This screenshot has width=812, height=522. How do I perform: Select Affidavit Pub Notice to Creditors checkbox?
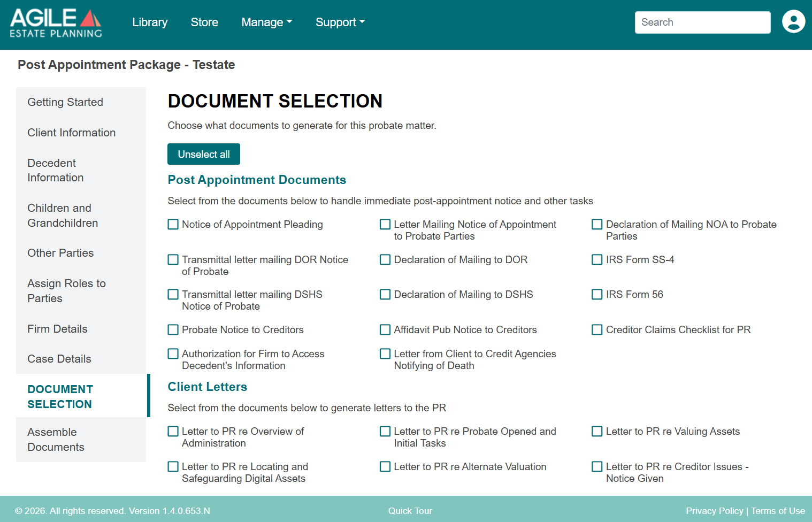(x=385, y=330)
